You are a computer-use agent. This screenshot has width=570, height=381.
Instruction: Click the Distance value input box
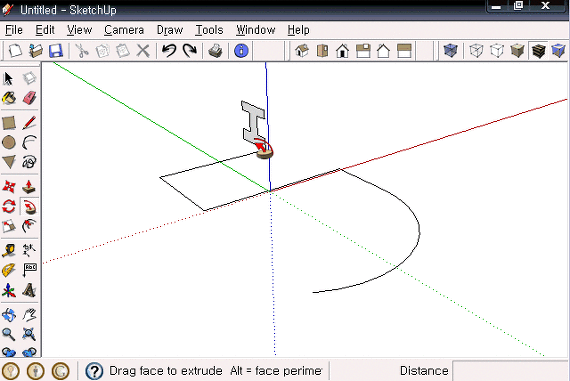tap(510, 371)
